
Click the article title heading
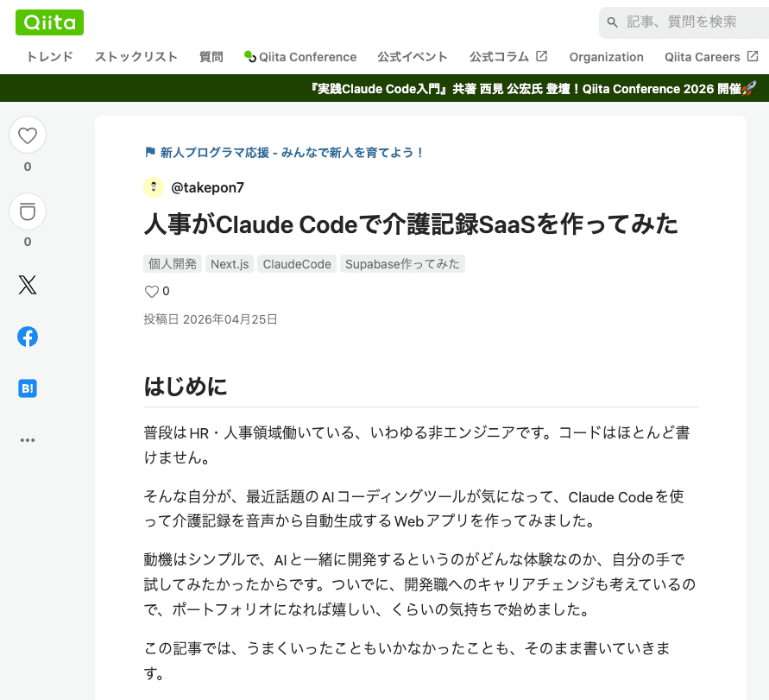click(x=411, y=224)
